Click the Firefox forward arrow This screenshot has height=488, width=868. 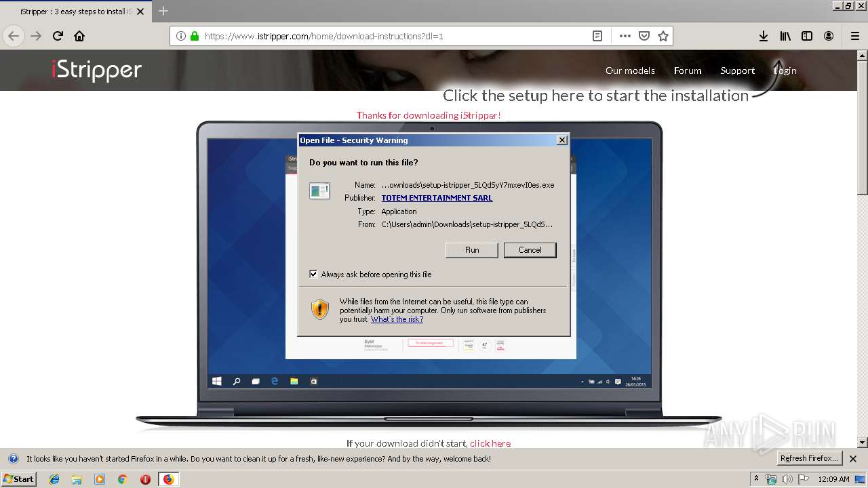pyautogui.click(x=36, y=36)
